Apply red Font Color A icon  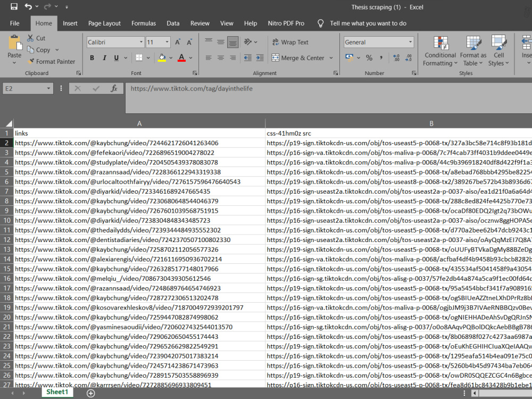(x=181, y=57)
